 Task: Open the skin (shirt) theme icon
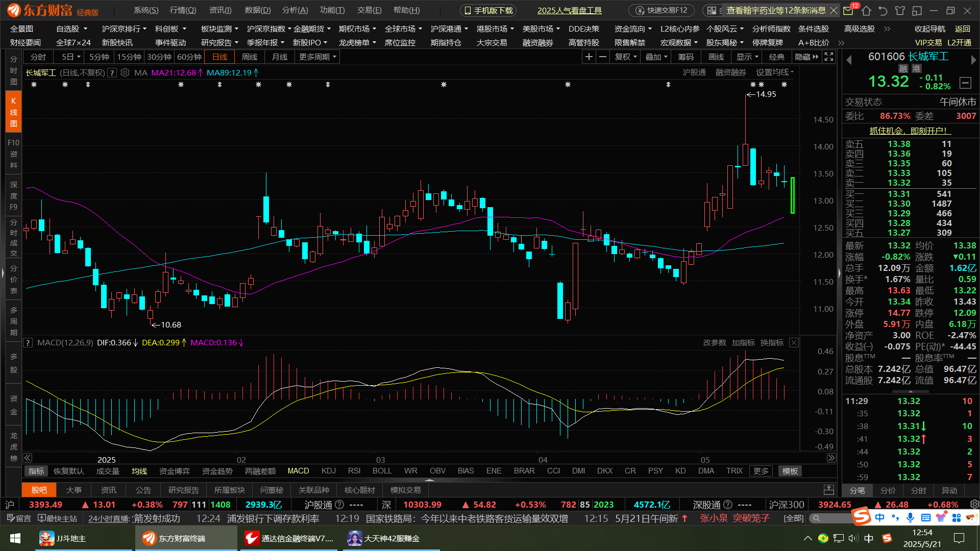click(900, 11)
